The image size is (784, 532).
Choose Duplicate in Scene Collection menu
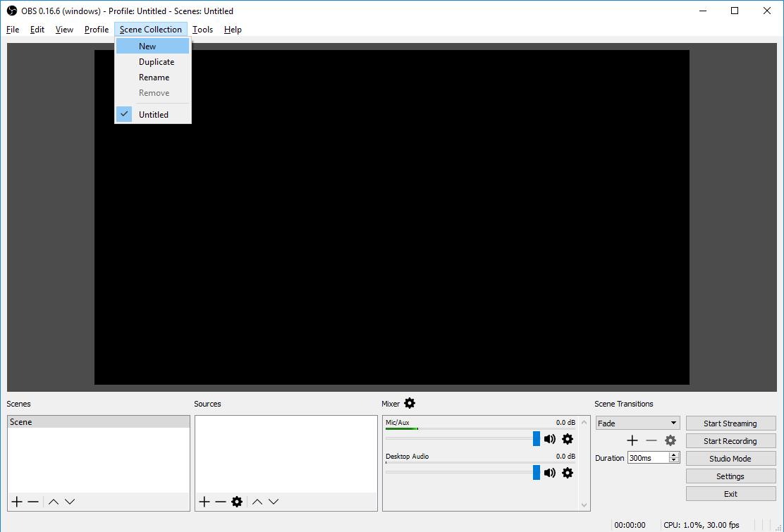tap(153, 61)
